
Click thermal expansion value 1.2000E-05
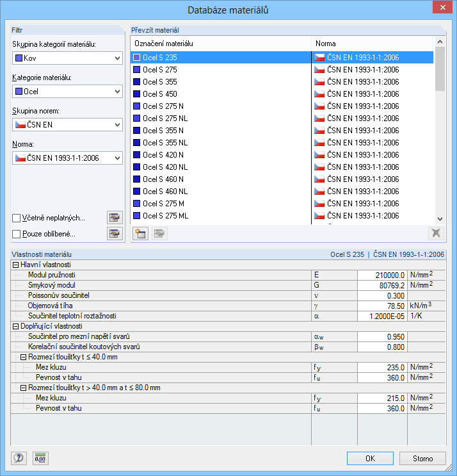pos(382,316)
